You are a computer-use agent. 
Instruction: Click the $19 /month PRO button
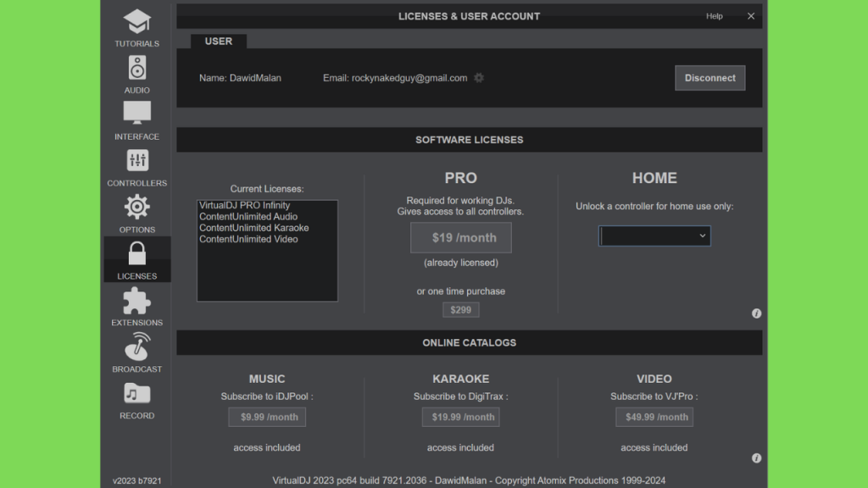point(461,238)
